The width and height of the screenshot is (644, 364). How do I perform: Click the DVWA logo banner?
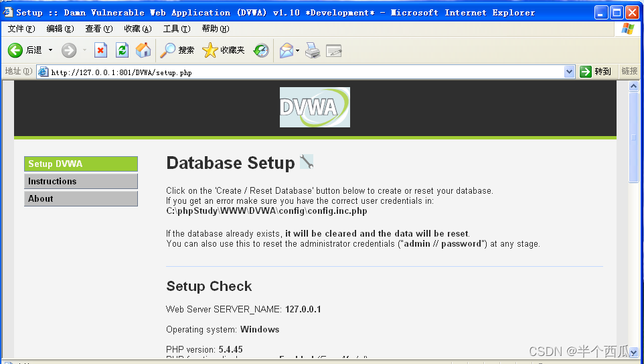(x=315, y=107)
